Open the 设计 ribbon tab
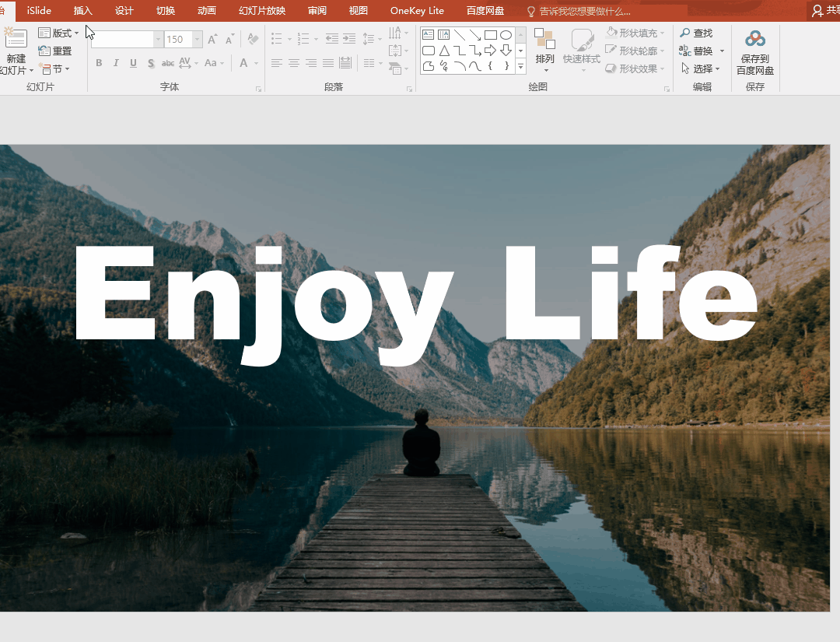This screenshot has width=840, height=642. [124, 11]
